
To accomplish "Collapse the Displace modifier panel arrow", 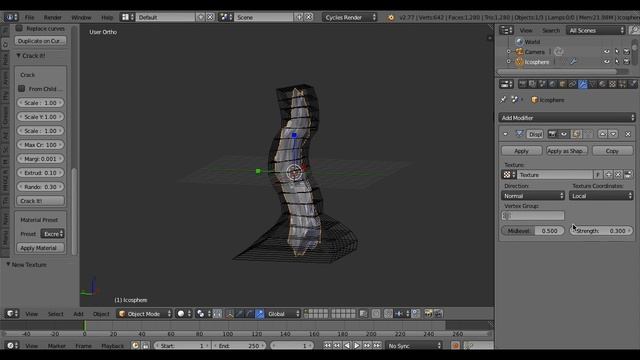I will point(506,134).
